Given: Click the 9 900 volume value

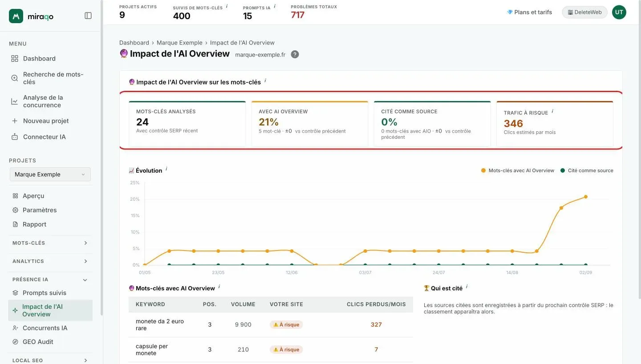Looking at the screenshot, I should [243, 325].
